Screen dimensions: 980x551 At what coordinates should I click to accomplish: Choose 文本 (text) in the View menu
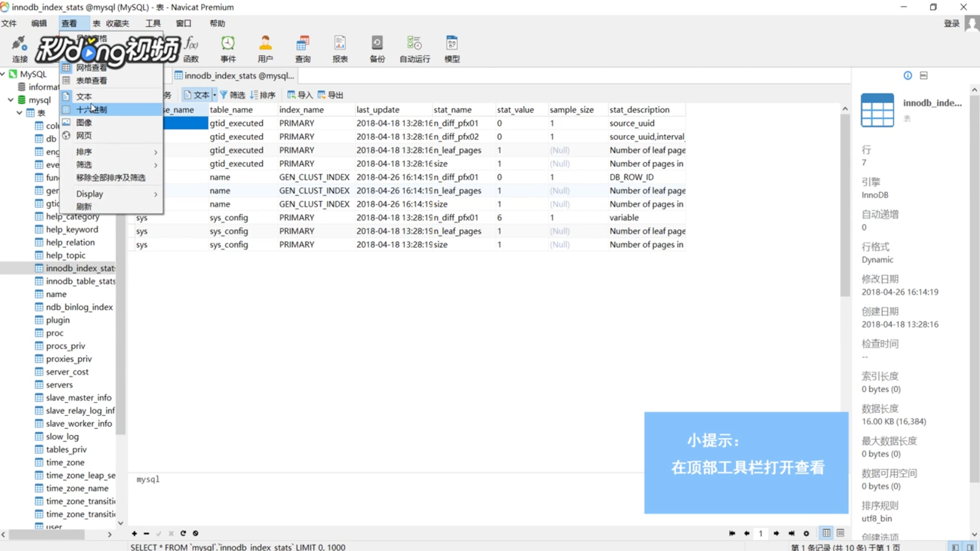(x=111, y=96)
